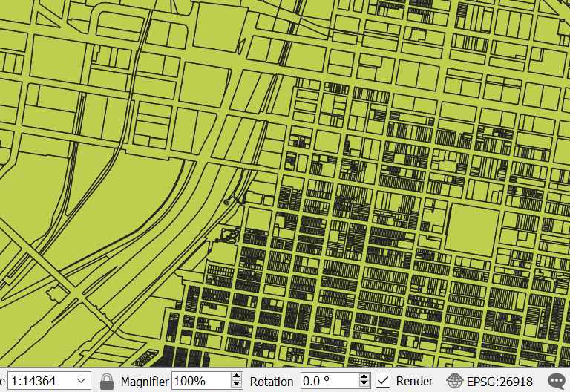Screen dimensions: 570x392
Task: Click the small circular feature at line end
Action: (x=226, y=202)
